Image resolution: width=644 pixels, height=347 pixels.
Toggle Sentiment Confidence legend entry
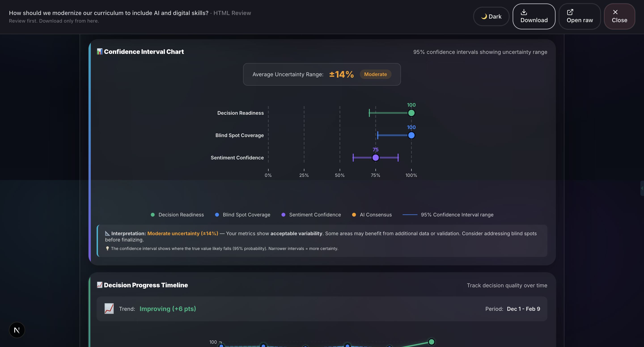[311, 215]
